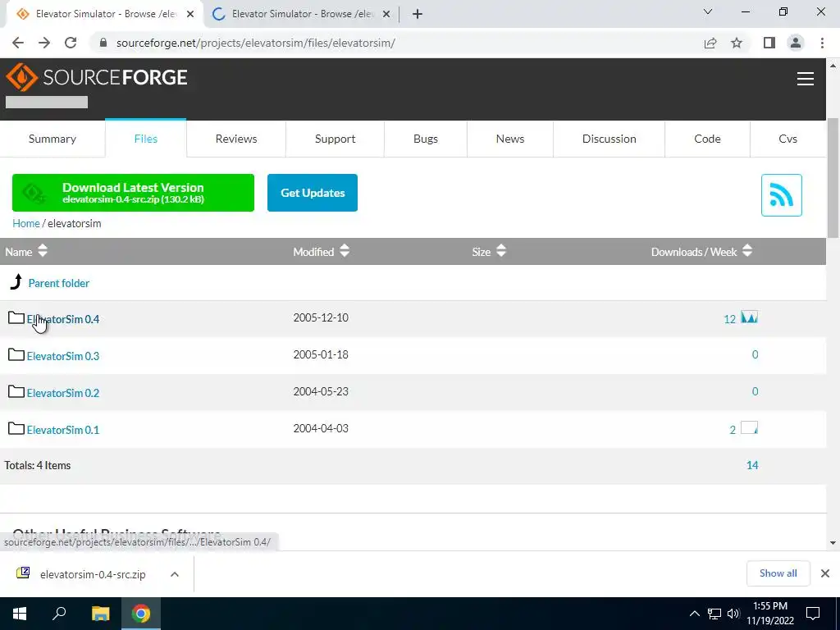Open the tab search dropdown
The image size is (840, 630).
click(708, 11)
